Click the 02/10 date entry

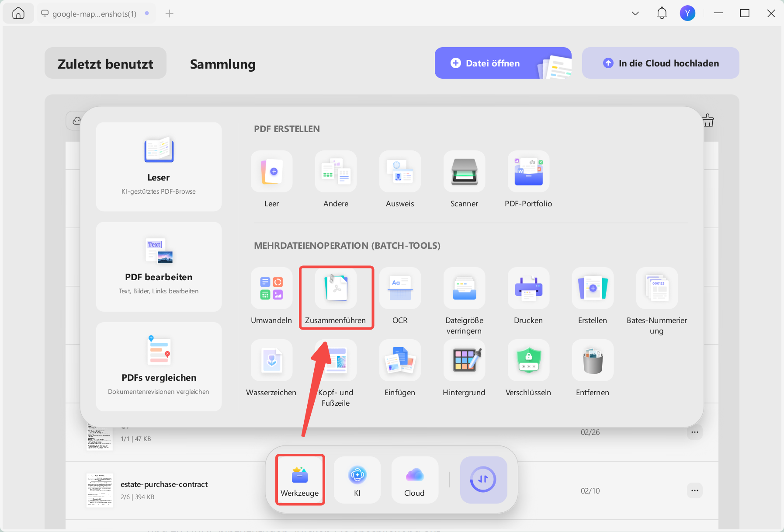coord(590,490)
